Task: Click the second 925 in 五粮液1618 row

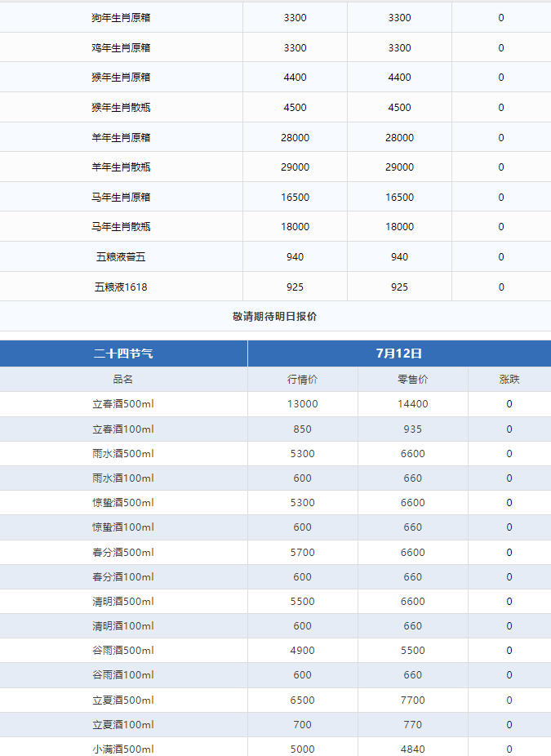Action: click(x=400, y=287)
